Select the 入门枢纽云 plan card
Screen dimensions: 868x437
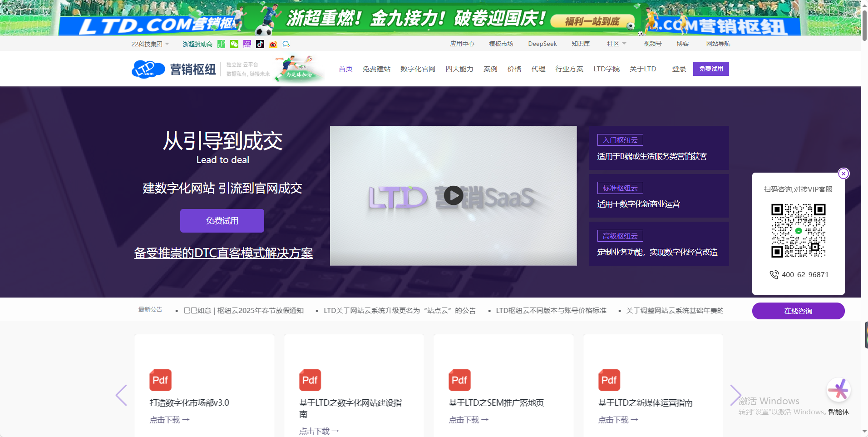[659, 148]
